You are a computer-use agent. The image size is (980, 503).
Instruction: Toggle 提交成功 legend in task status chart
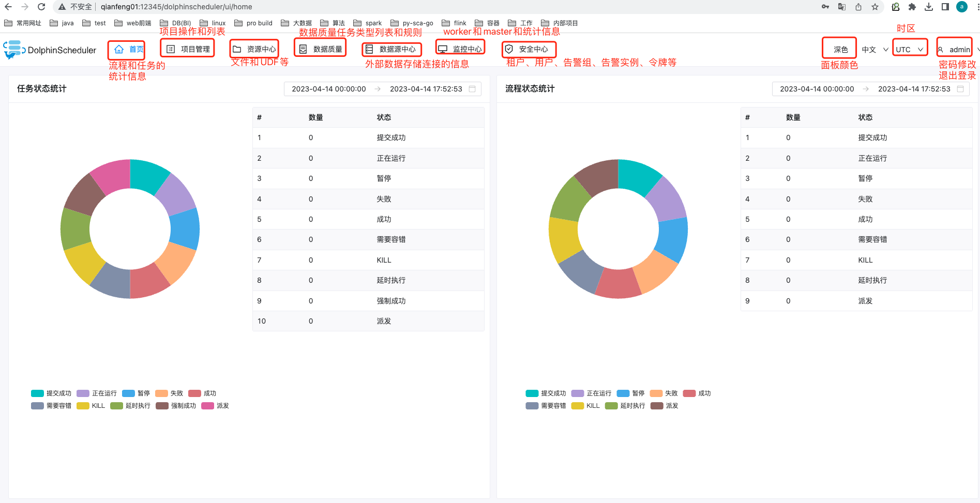point(51,393)
